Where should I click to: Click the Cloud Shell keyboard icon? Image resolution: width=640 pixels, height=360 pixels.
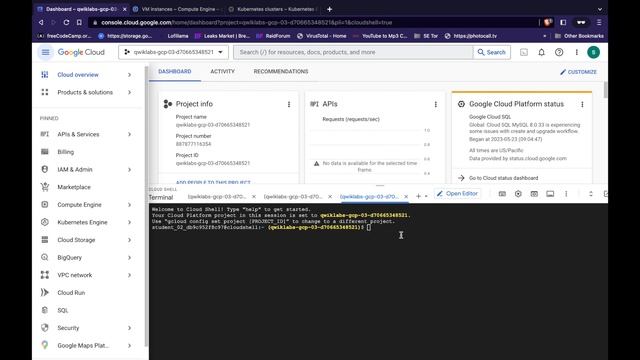502,194
